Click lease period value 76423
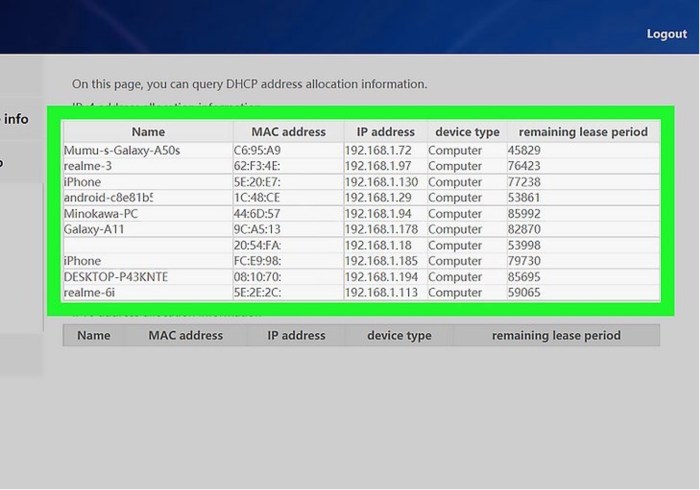Screen dimensions: 700x490 coord(524,166)
